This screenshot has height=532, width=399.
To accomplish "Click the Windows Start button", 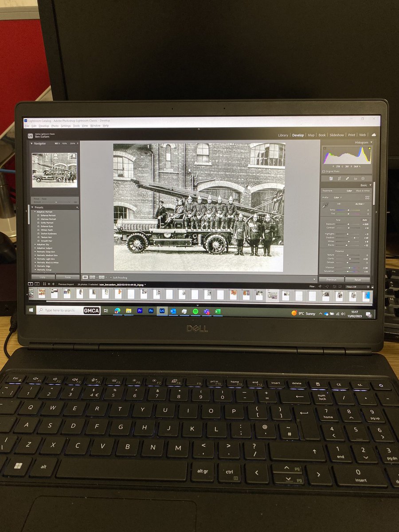I will (x=31, y=310).
